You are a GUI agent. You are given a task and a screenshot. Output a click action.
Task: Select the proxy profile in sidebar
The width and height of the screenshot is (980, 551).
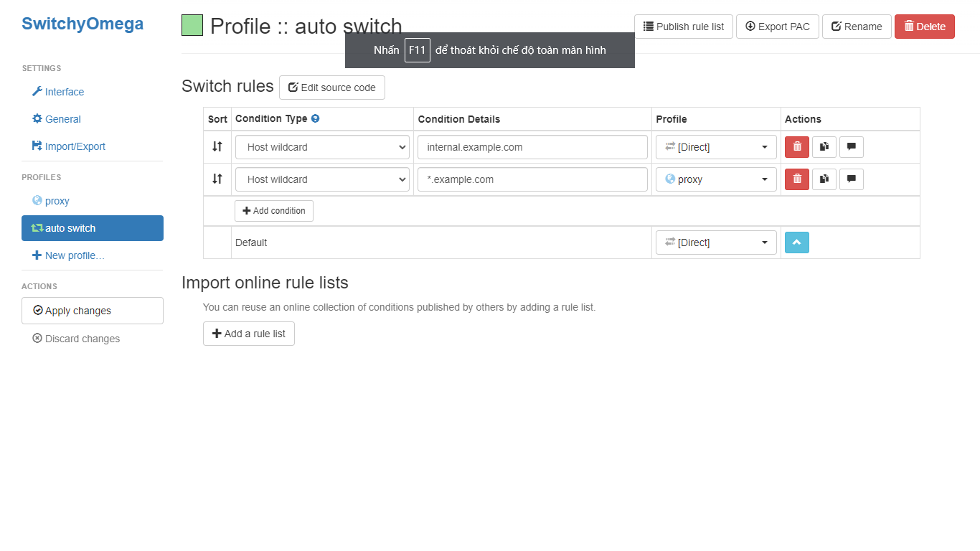57,201
